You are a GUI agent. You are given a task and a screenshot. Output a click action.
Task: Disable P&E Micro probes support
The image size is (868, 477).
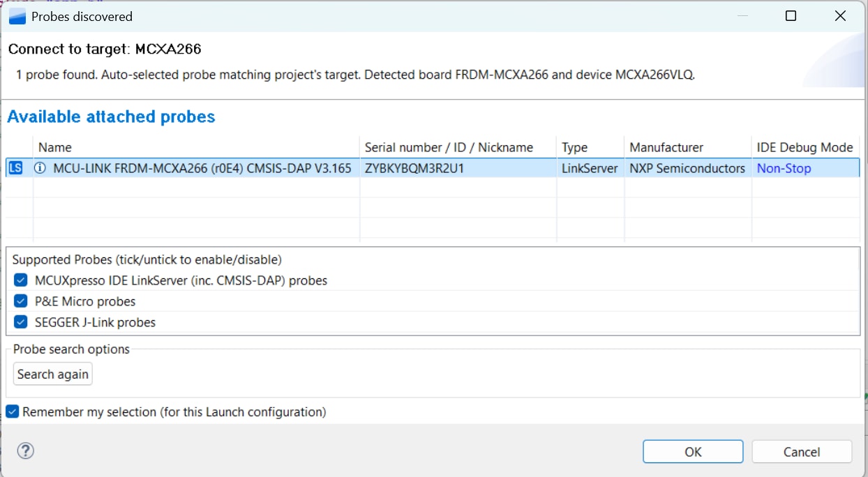[x=20, y=301]
